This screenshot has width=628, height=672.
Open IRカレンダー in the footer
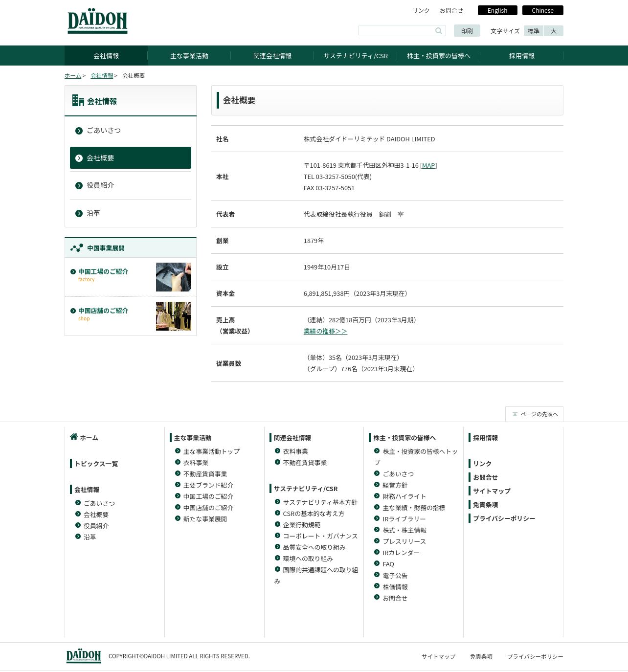click(401, 553)
